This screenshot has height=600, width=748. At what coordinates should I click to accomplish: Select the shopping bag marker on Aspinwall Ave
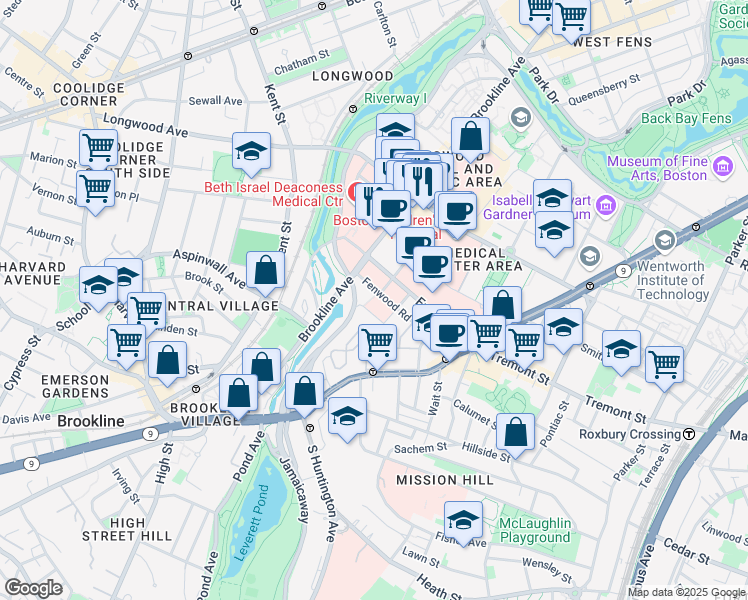tap(266, 272)
